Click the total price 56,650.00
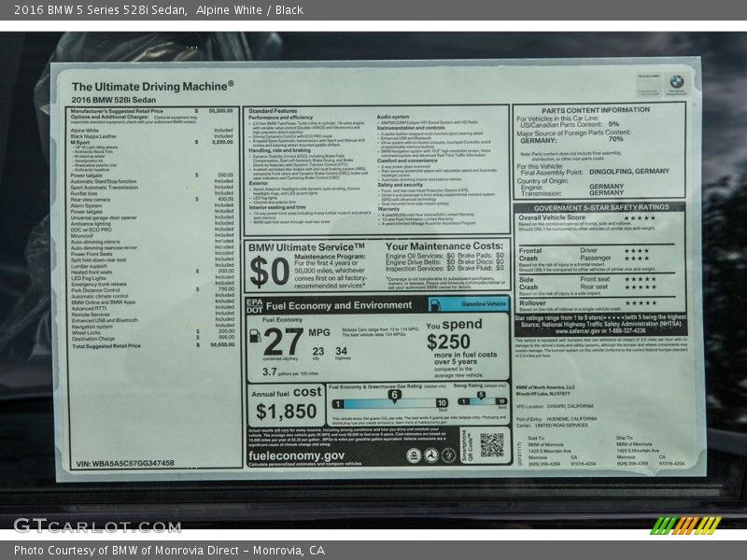Screen dimensions: 747x560 point(222,344)
